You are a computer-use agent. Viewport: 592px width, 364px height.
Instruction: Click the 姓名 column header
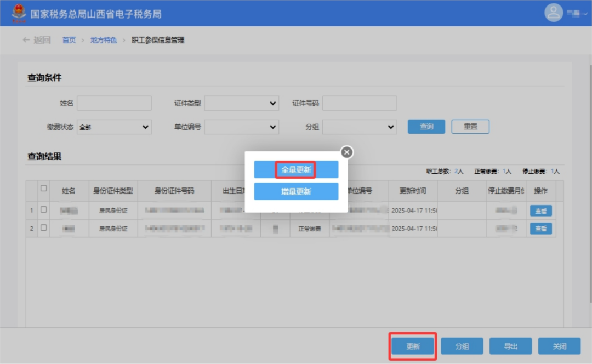pos(69,191)
